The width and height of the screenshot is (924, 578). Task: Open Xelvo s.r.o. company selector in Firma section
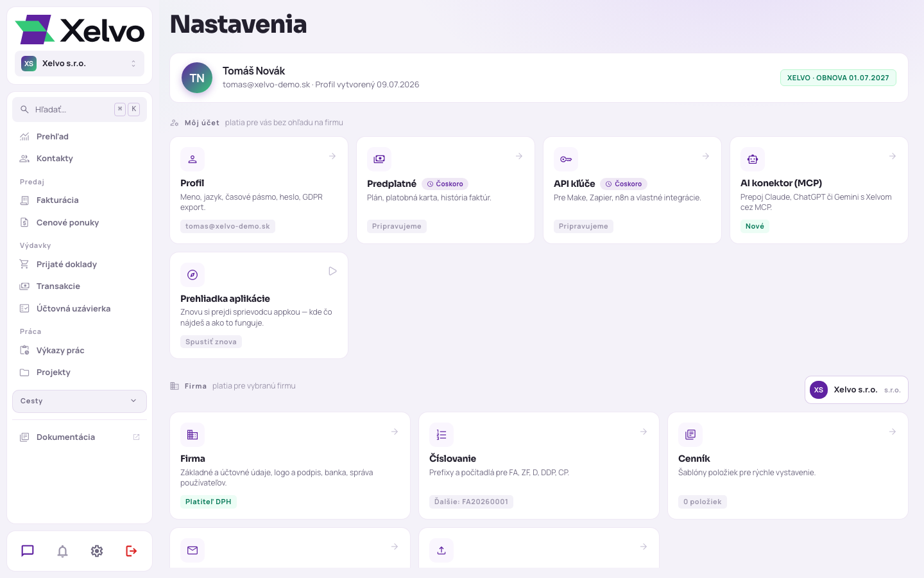click(857, 390)
